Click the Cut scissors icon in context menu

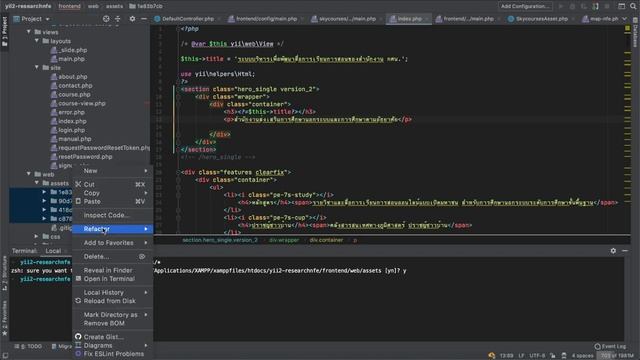pyautogui.click(x=78, y=184)
